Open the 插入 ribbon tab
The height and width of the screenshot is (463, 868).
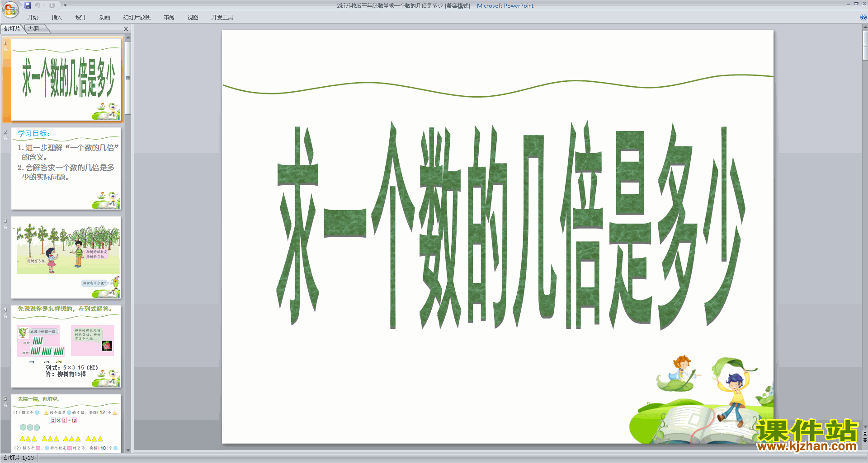click(x=57, y=18)
